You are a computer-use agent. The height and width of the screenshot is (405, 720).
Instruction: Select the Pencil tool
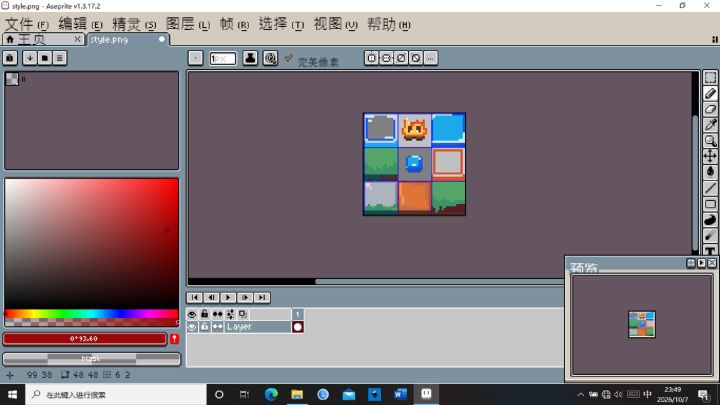710,94
